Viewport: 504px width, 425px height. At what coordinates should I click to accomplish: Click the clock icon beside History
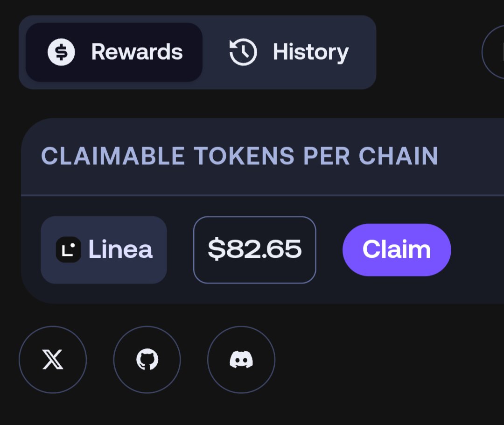click(243, 52)
